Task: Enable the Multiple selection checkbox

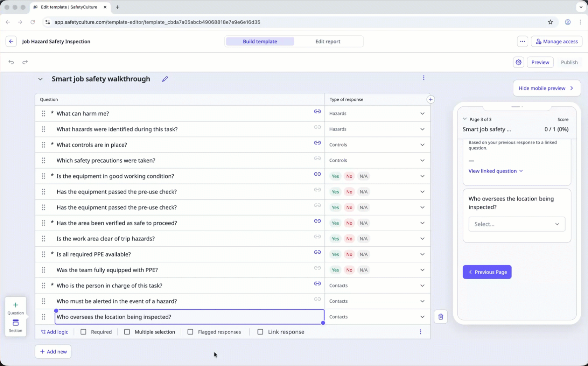Action: pos(127,332)
